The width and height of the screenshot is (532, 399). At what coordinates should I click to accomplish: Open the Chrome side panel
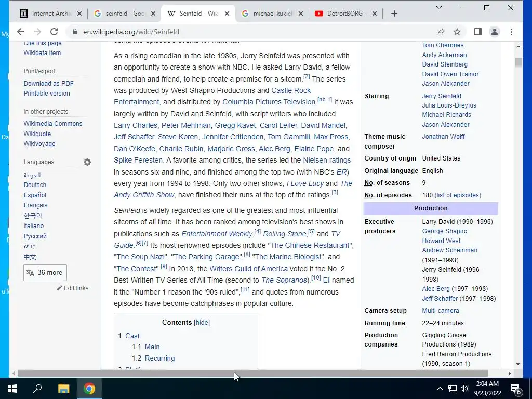click(478, 32)
